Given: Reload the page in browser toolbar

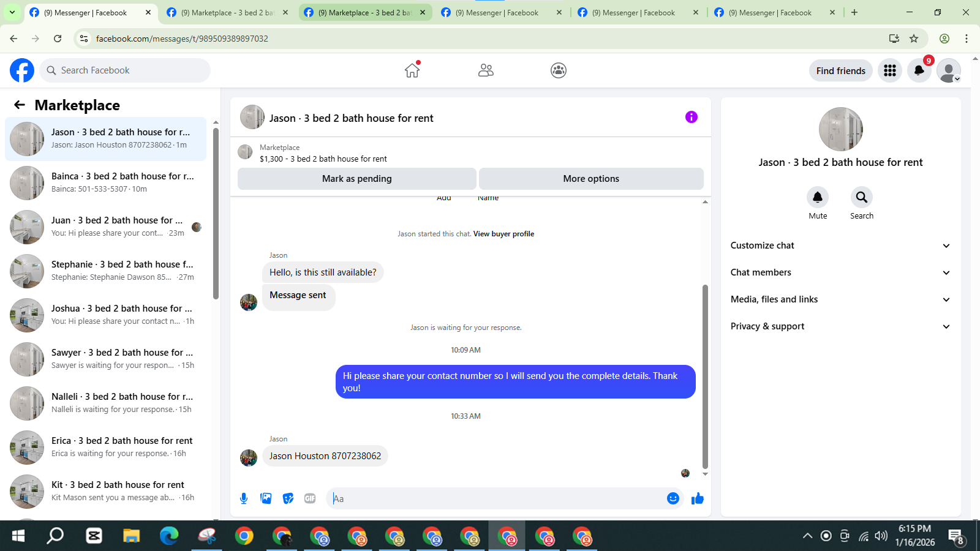Looking at the screenshot, I should (x=58, y=39).
